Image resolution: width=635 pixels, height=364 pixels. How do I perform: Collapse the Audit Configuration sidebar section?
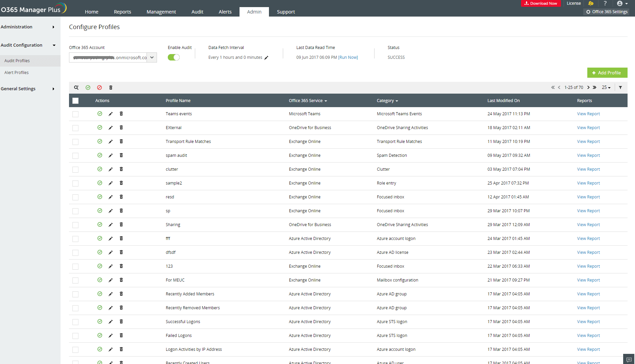coord(28,45)
